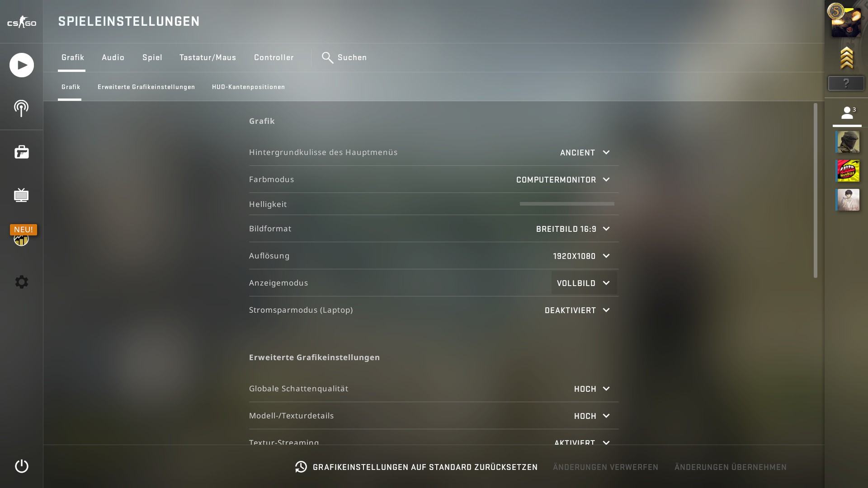The height and width of the screenshot is (488, 868).
Task: Open Anzeigemodus dropdown showing Vollbild
Action: tap(584, 283)
